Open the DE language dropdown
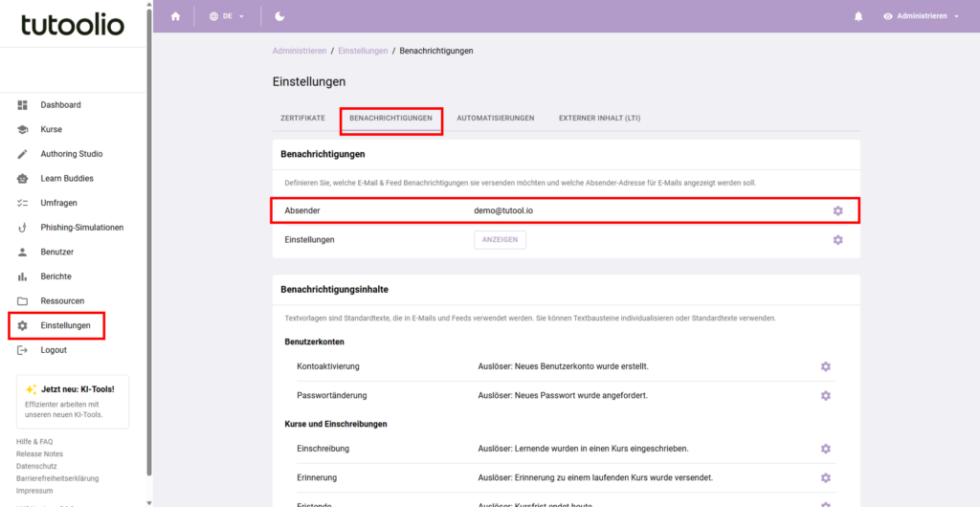Viewport: 980px width, 507px height. [226, 16]
